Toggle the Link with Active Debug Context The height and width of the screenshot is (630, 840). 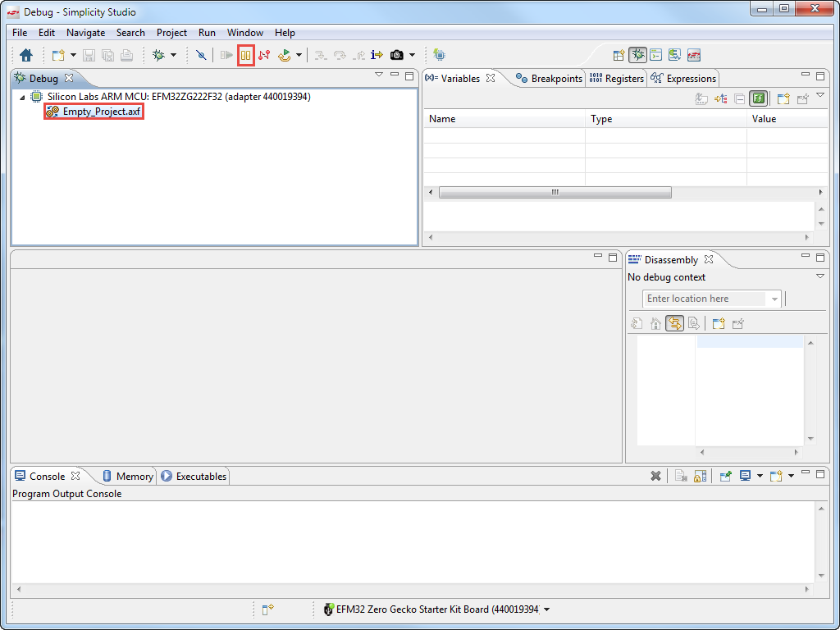click(x=674, y=323)
